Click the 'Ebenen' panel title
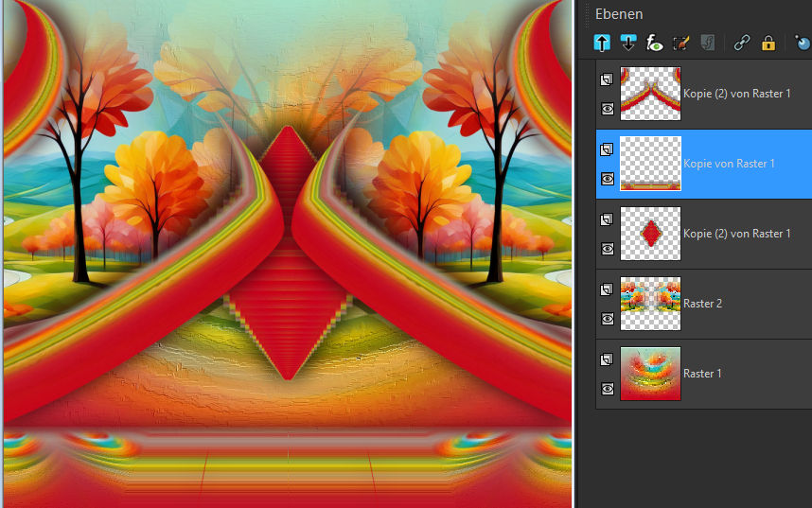 [x=619, y=14]
